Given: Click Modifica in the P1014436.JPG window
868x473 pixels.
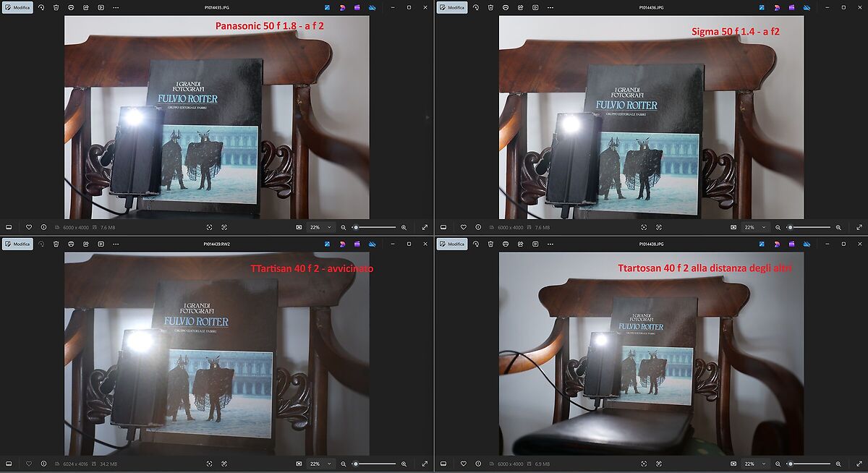Looking at the screenshot, I should pos(452,7).
